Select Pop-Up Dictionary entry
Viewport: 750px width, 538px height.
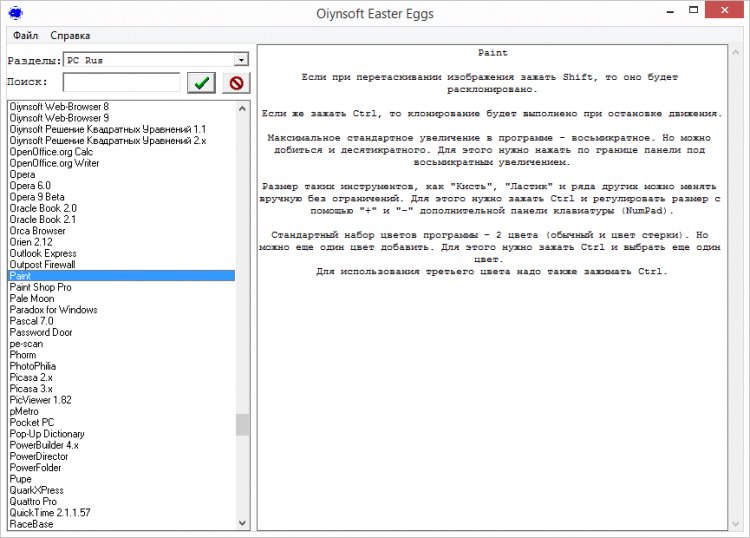[122, 434]
